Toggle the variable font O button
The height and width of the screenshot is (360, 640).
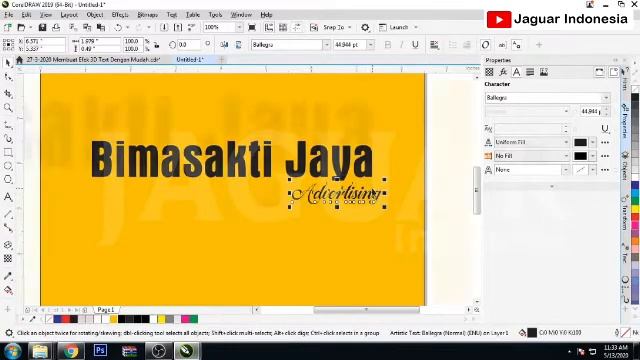[485, 45]
